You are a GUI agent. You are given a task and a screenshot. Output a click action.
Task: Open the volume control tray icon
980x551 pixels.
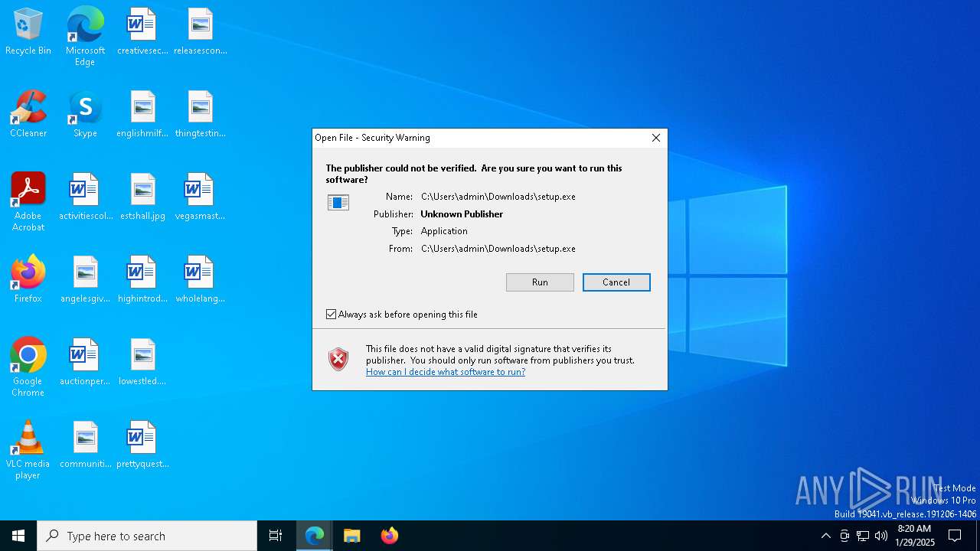881,536
